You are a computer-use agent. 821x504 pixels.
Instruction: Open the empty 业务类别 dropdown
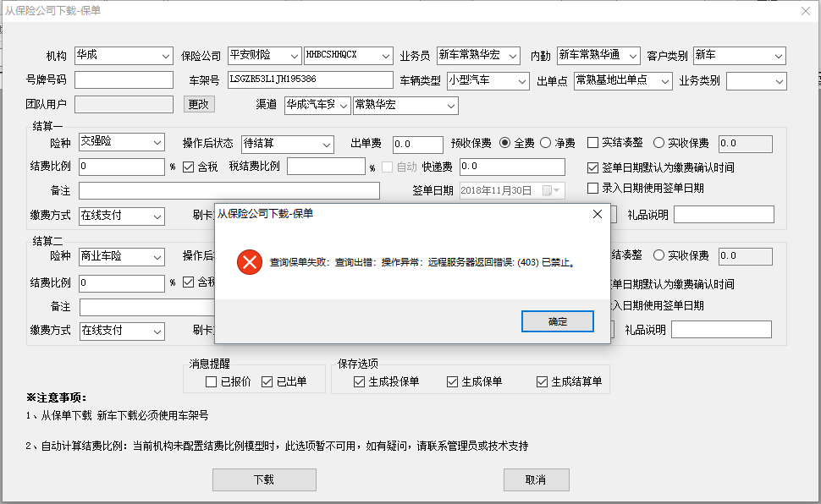pos(757,81)
